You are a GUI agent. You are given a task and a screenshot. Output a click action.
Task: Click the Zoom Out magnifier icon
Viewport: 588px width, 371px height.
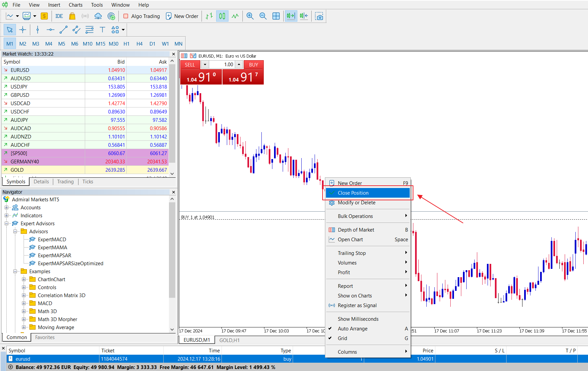263,16
